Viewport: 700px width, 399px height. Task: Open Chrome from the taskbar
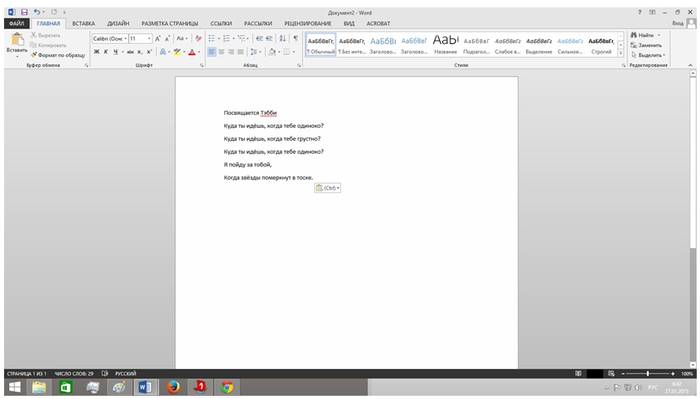pyautogui.click(x=227, y=387)
